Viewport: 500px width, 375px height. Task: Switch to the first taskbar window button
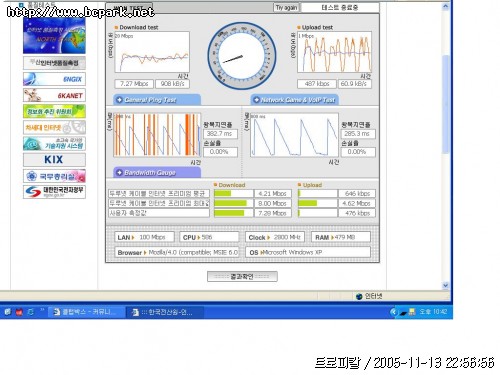click(x=86, y=312)
